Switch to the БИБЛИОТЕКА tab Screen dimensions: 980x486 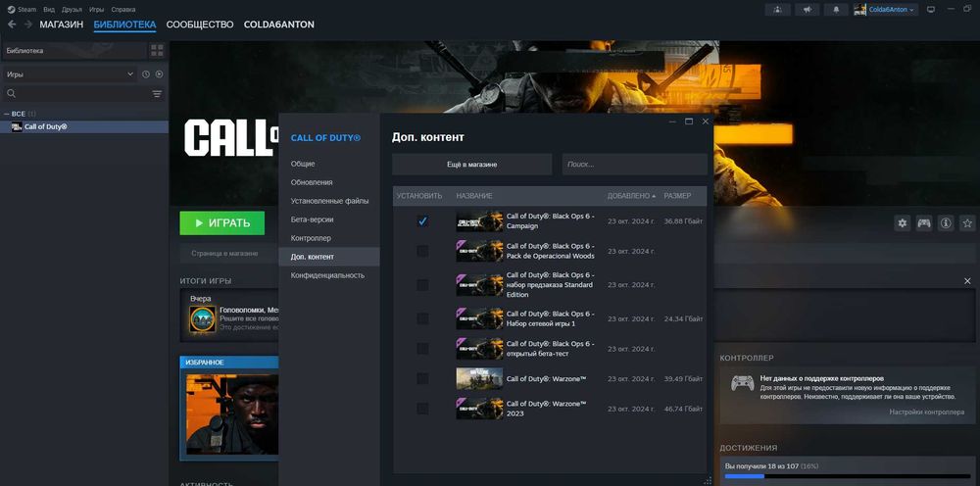click(125, 24)
